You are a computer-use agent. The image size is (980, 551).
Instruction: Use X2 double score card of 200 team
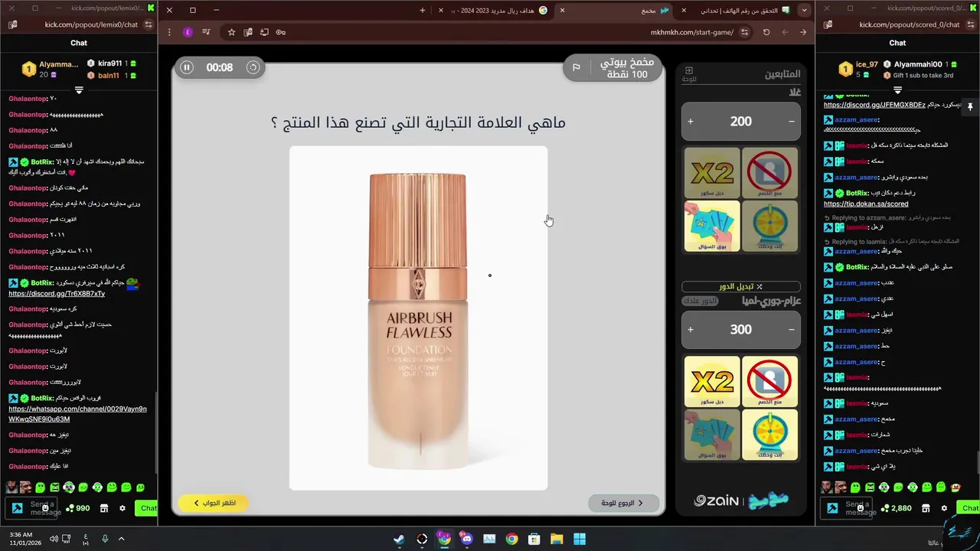[x=712, y=173]
